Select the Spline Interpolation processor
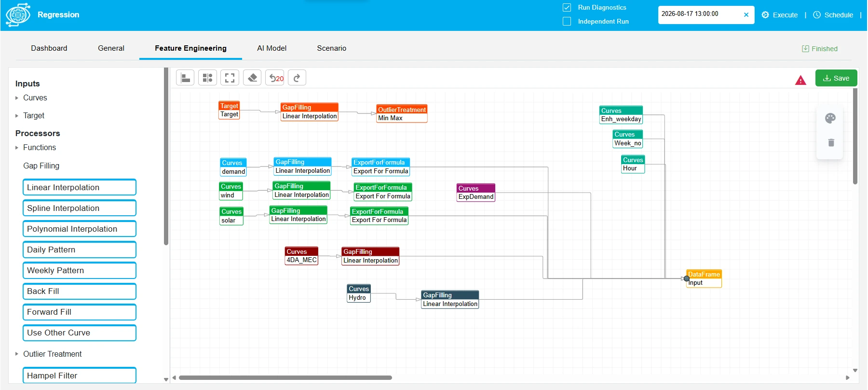 tap(80, 208)
